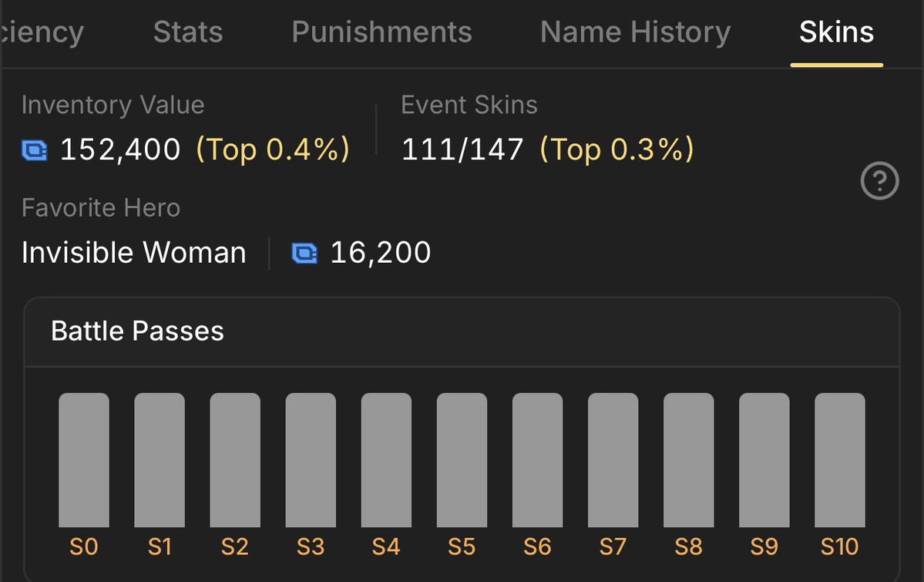Select the S1 battle pass bar
This screenshot has width=924, height=582.
click(x=159, y=460)
